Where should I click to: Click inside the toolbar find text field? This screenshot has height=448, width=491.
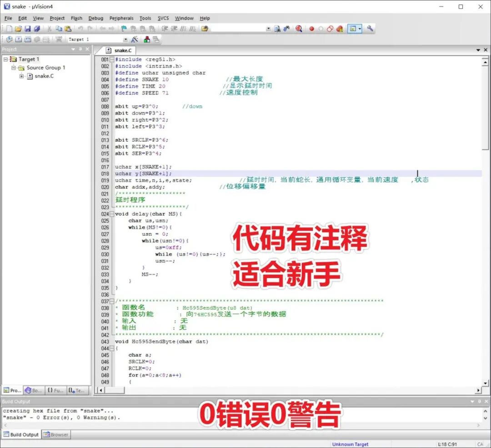[x=238, y=29]
